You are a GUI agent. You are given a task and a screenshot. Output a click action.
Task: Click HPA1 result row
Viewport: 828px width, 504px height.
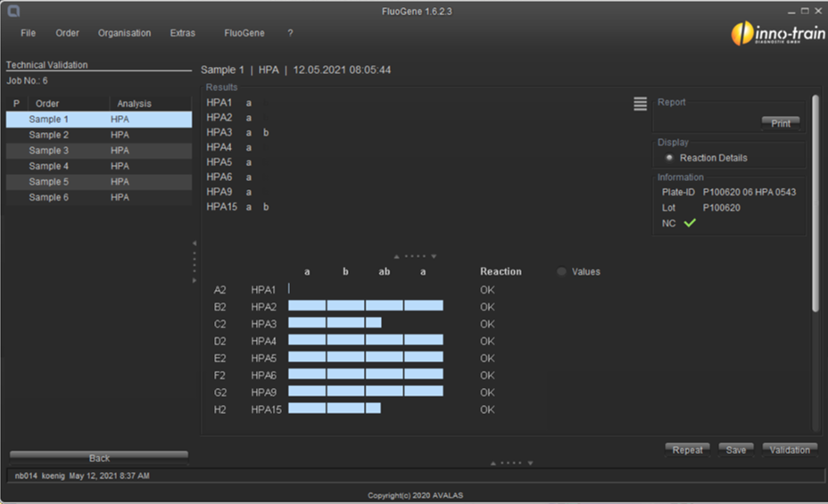228,103
